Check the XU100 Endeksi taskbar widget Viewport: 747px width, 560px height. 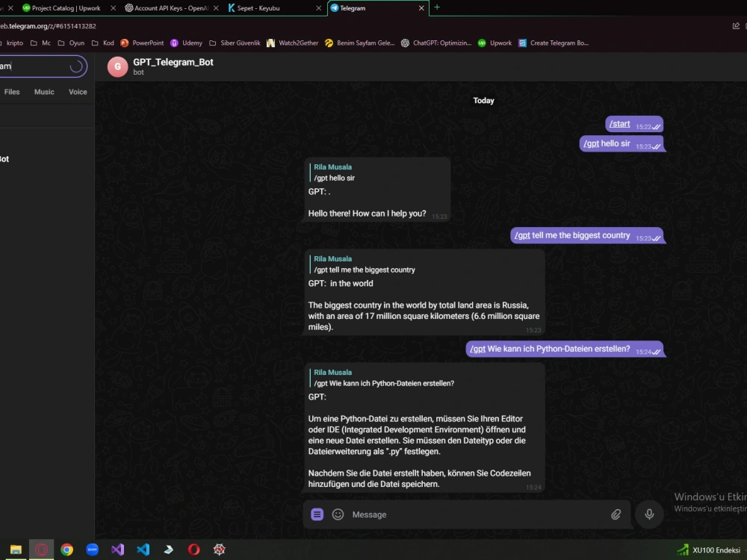[x=708, y=550]
